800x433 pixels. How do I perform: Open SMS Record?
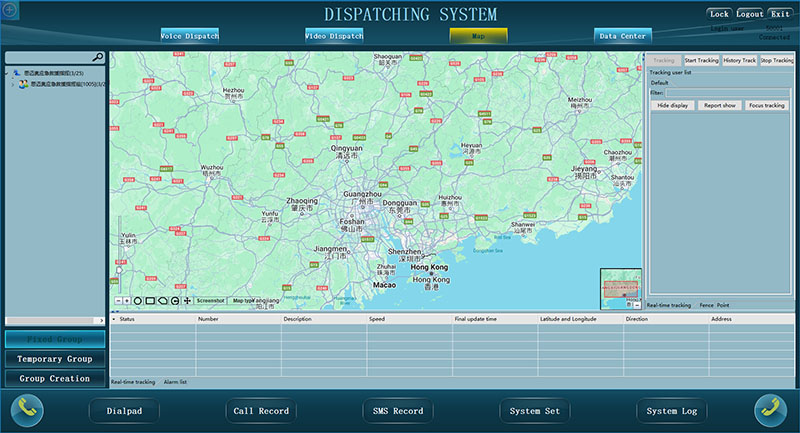398,411
